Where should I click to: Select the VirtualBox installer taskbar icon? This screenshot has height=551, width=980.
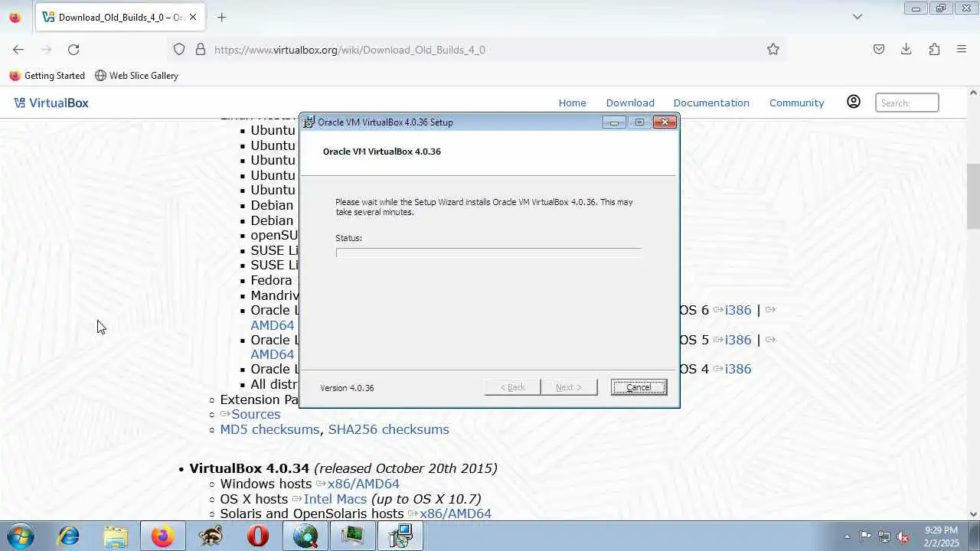[x=400, y=536]
